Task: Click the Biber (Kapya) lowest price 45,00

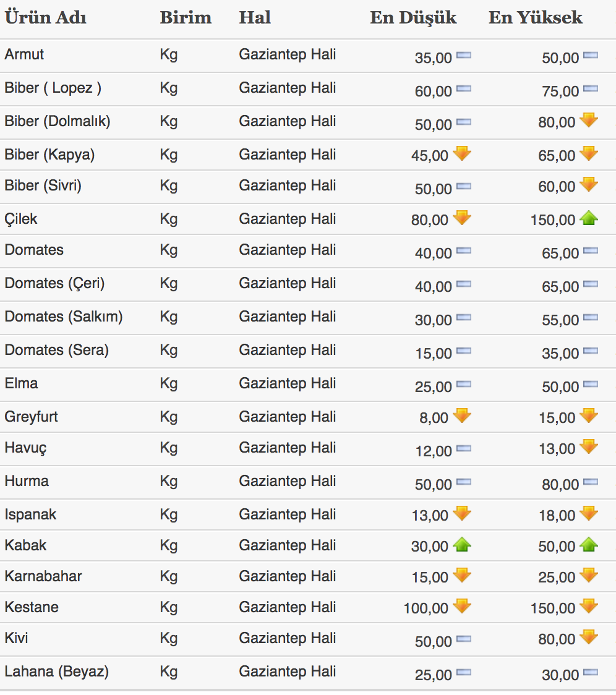Action: pos(429,156)
